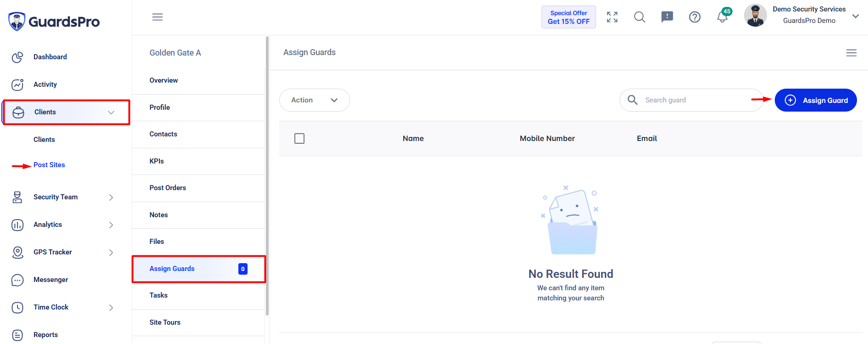Click the Assign Guards count badge

(x=243, y=269)
